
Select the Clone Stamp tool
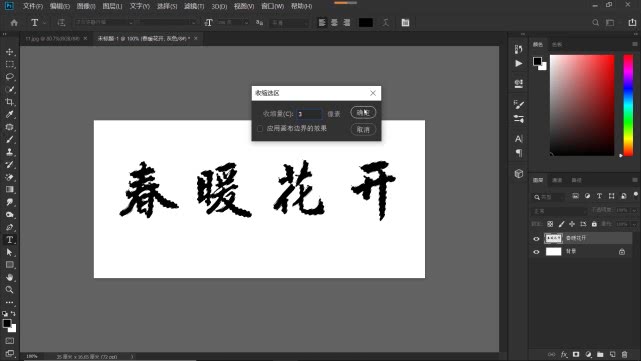[9, 152]
